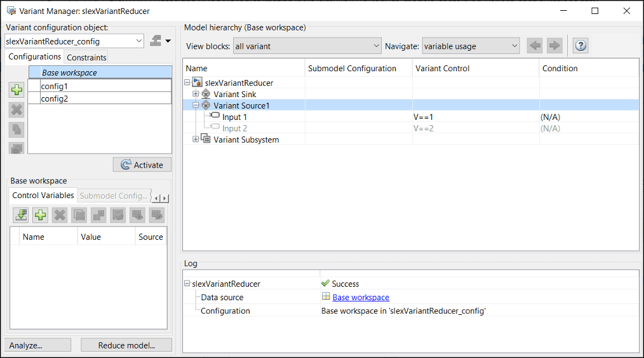
Task: Switch to the Constraints tab
Action: pos(86,58)
